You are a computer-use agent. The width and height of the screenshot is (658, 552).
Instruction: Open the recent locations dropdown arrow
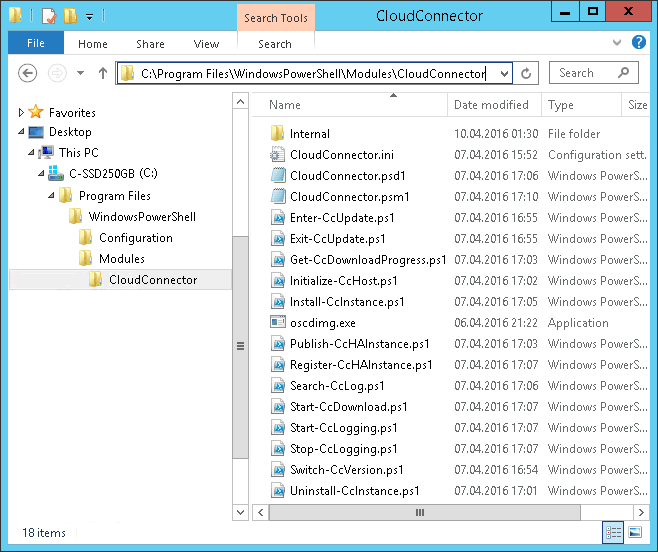click(x=81, y=73)
